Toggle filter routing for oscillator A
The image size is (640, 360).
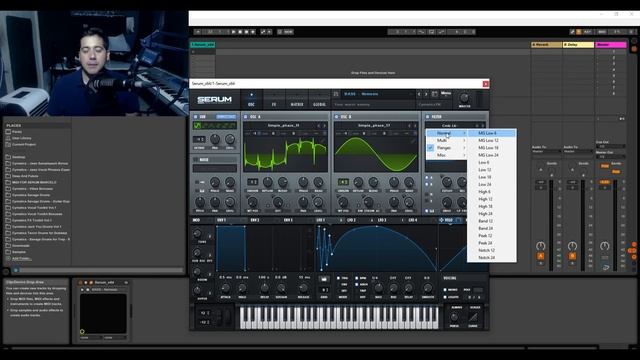(427, 178)
